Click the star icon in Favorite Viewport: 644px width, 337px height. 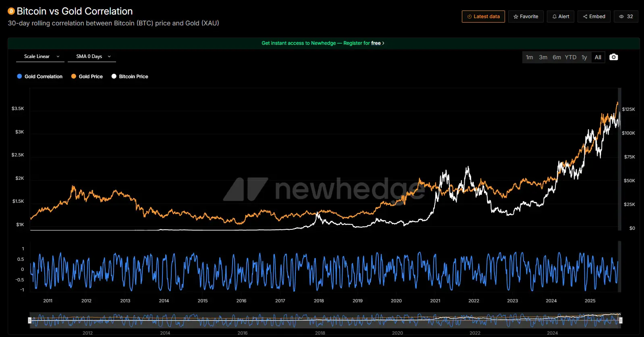515,17
